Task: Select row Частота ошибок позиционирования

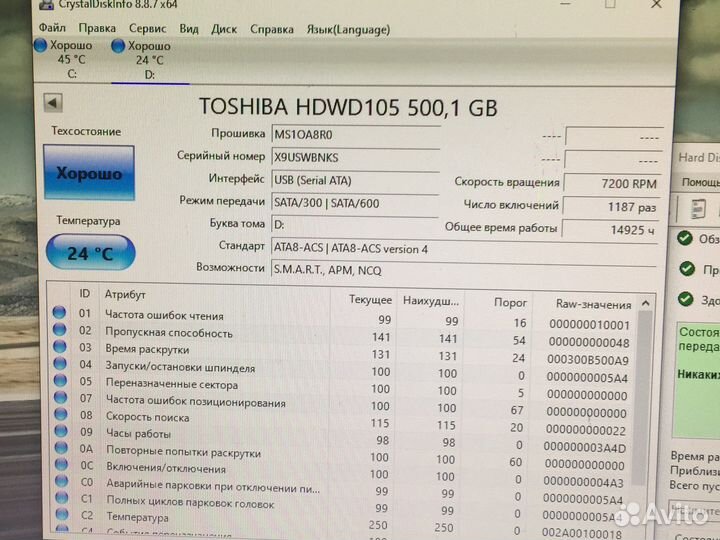Action: tap(342, 404)
